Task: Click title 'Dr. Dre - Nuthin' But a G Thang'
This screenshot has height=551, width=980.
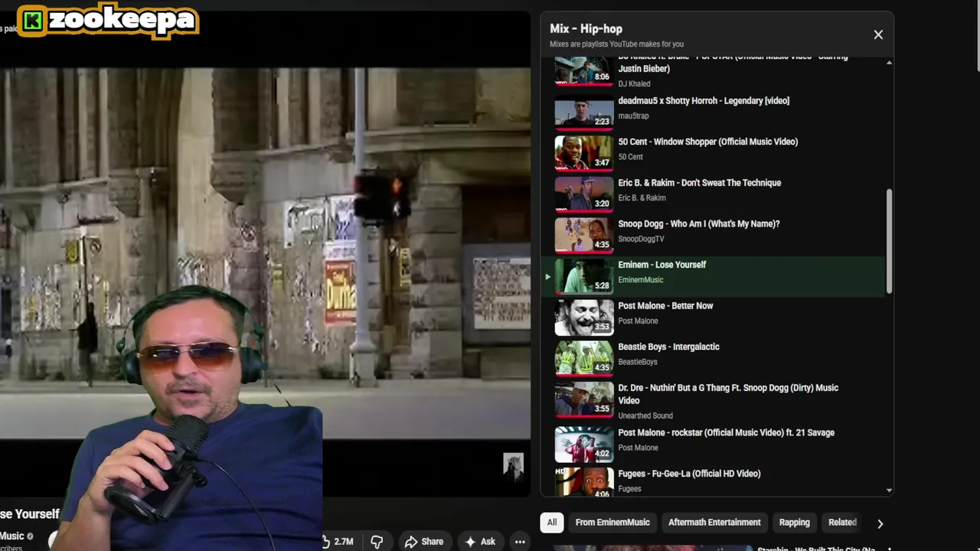Action: click(x=728, y=394)
